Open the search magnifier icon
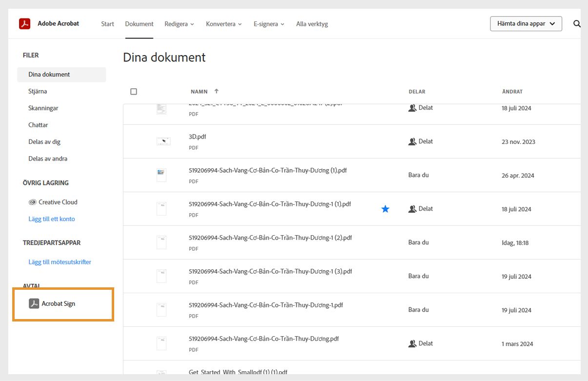Screen dimensions: 588x381 click(x=577, y=23)
